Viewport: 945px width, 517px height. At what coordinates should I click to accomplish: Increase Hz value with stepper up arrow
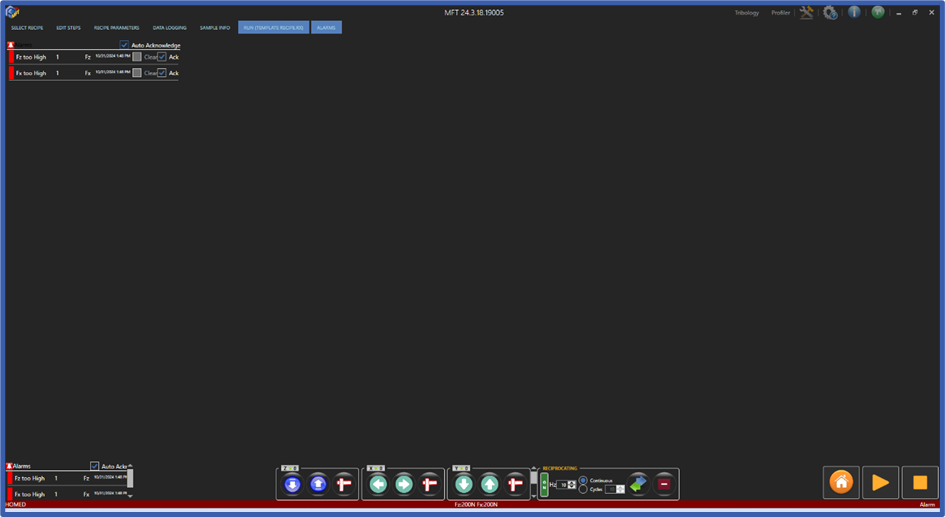click(x=572, y=483)
